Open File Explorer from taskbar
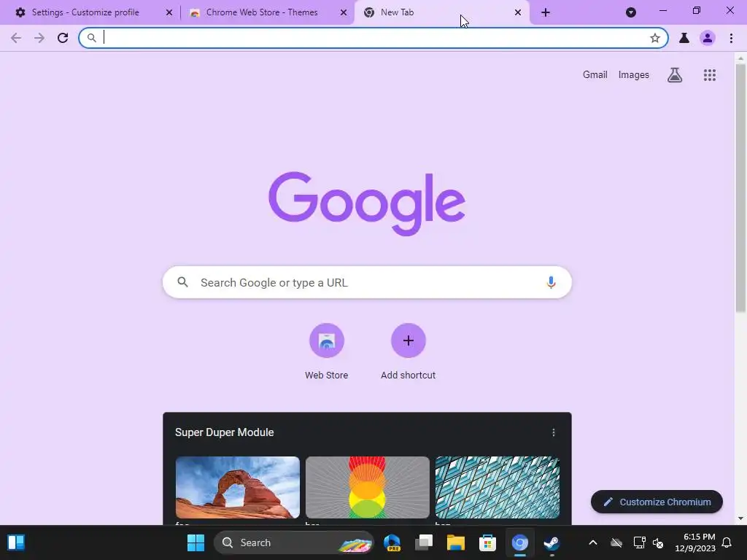This screenshot has width=747, height=560. tap(455, 542)
